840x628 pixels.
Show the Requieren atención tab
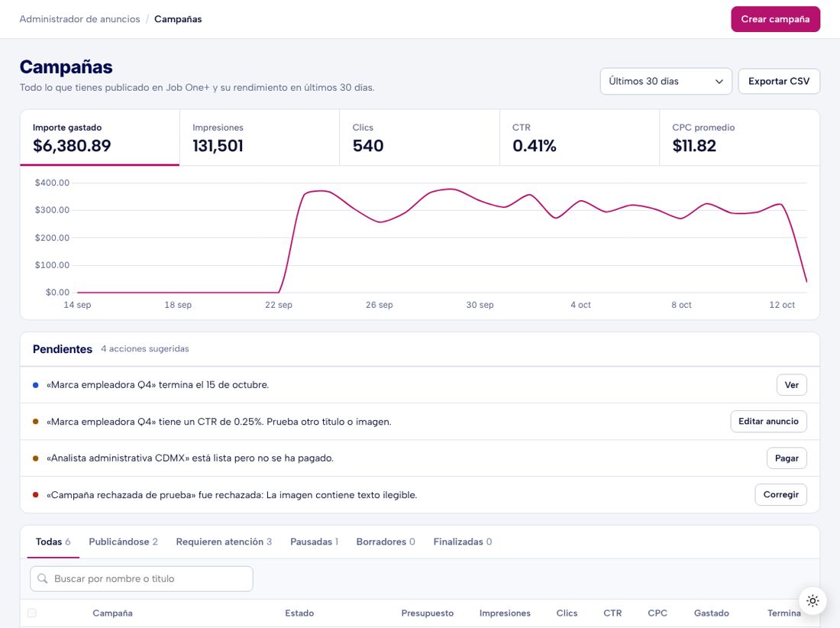pos(224,542)
